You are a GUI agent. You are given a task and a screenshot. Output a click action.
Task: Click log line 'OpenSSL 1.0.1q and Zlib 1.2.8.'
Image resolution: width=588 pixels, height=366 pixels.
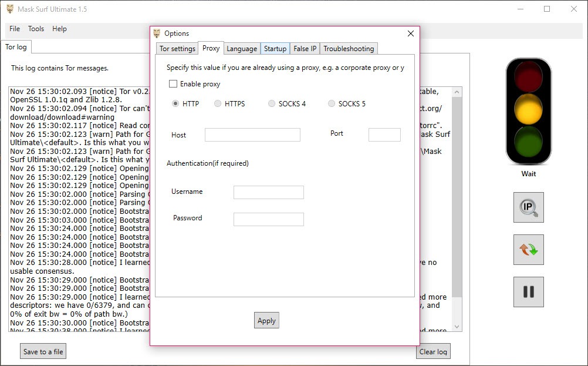(x=66, y=100)
